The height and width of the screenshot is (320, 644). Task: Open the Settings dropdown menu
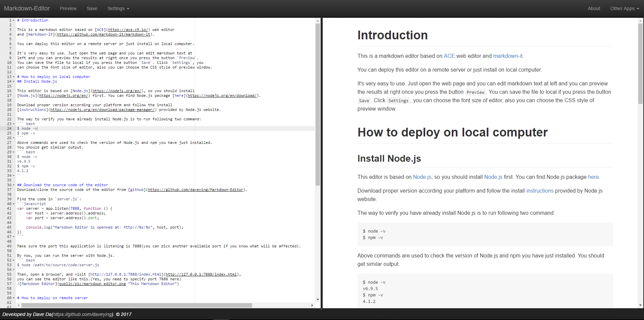point(118,8)
